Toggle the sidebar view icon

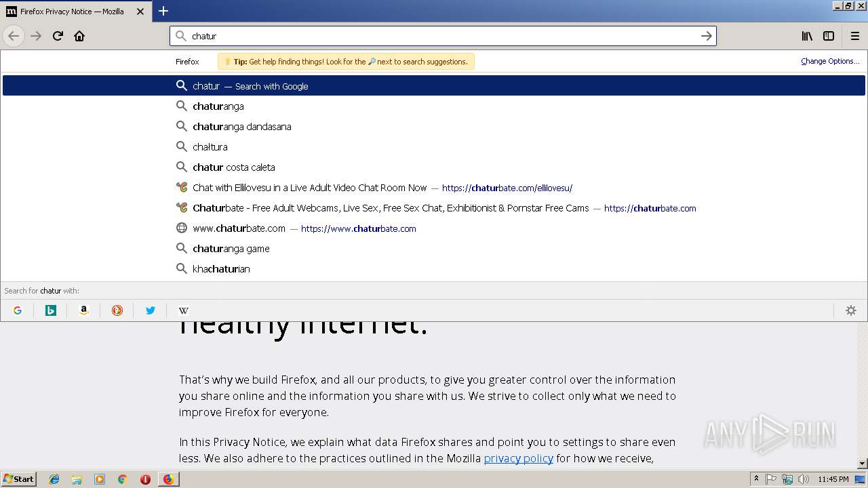[829, 36]
